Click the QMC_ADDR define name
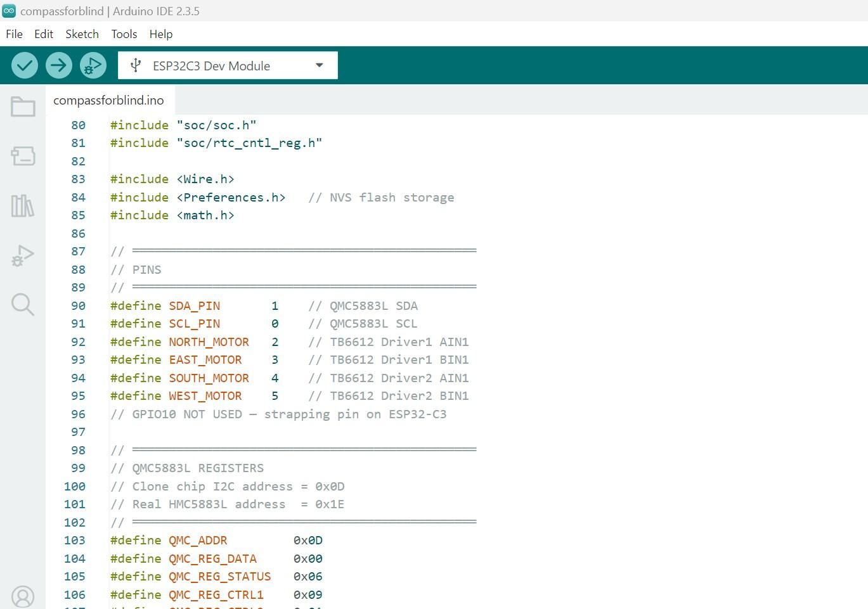The width and height of the screenshot is (868, 609). pyautogui.click(x=198, y=540)
